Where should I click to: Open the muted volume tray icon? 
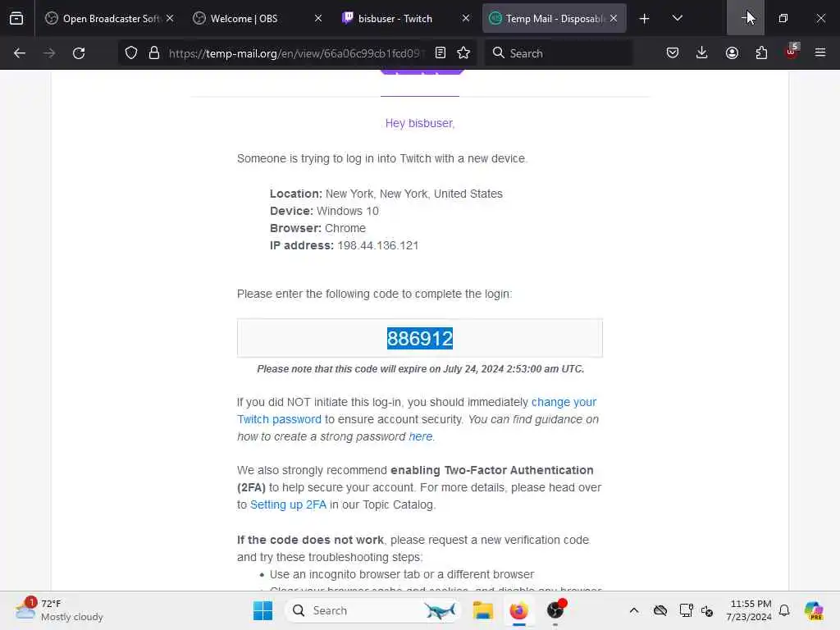[x=706, y=610]
